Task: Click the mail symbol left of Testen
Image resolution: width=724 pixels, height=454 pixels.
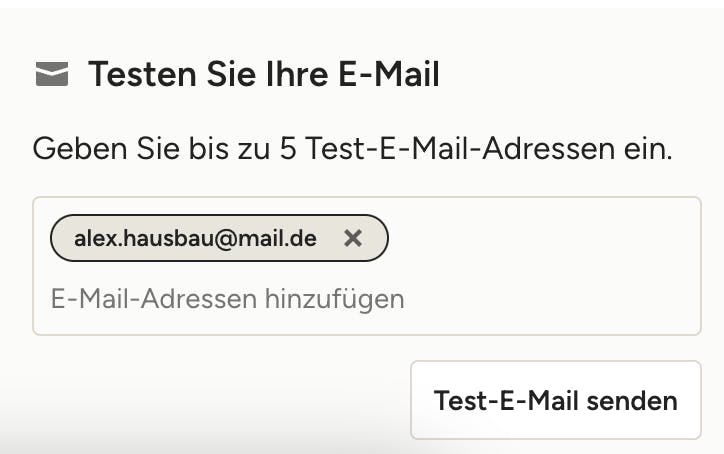Action: pyautogui.click(x=52, y=74)
